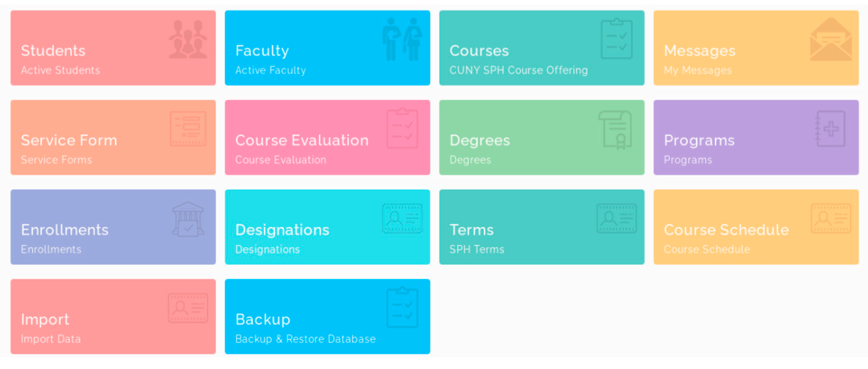Click the CUNY SPH Course Offering subtitle
This screenshot has height=369, width=868.
pos(518,70)
